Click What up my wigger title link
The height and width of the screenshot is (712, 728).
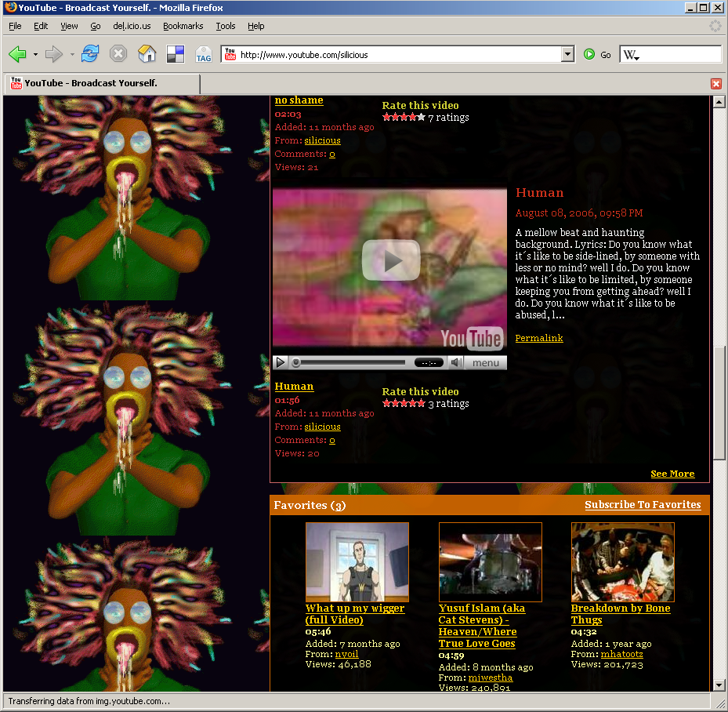(x=355, y=614)
